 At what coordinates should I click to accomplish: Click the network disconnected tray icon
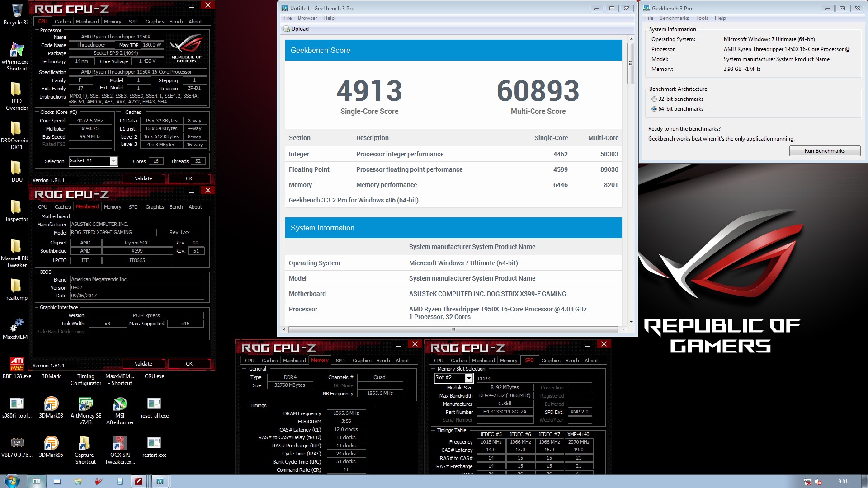coord(807,482)
